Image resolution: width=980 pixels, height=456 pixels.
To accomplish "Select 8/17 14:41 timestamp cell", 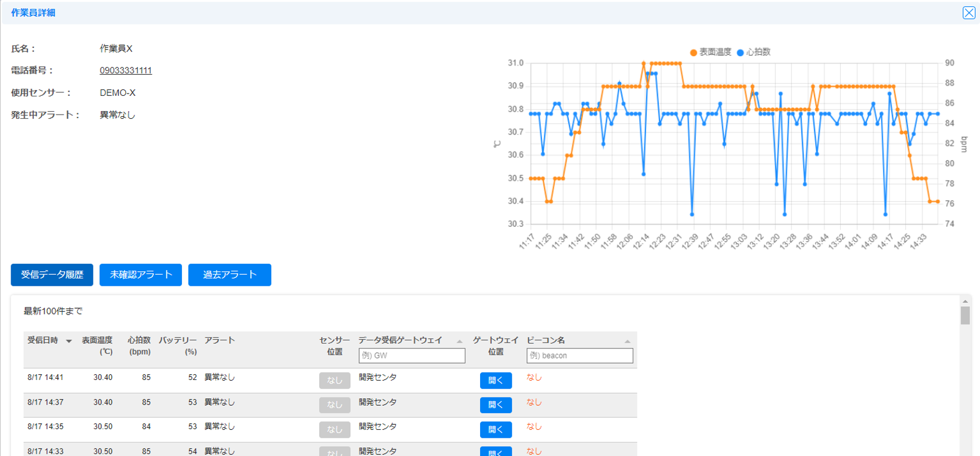I will click(46, 378).
